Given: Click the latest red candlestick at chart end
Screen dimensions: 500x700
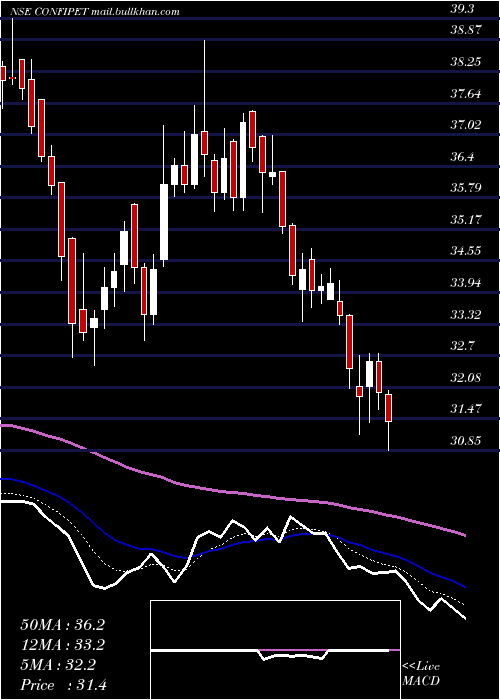Looking at the screenshot, I should (x=388, y=408).
